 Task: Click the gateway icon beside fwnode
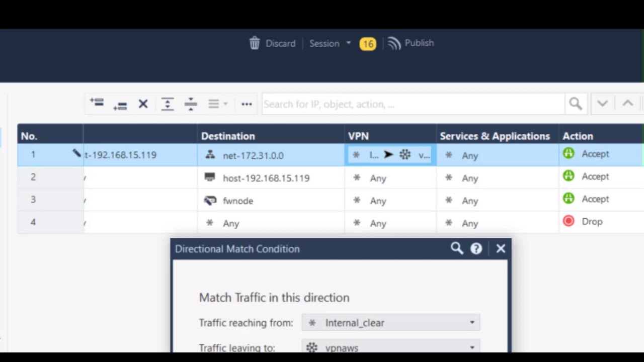pyautogui.click(x=210, y=200)
